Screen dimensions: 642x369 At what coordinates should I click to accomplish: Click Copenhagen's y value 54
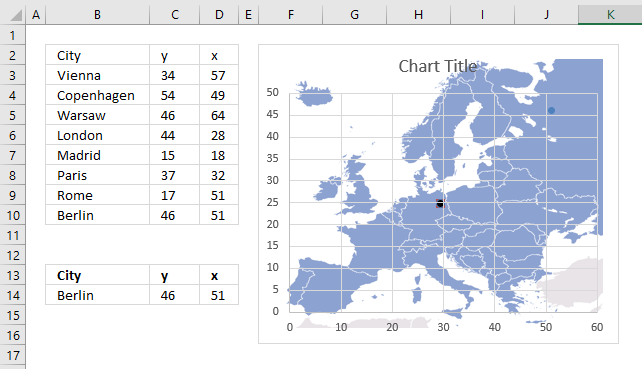tap(175, 95)
